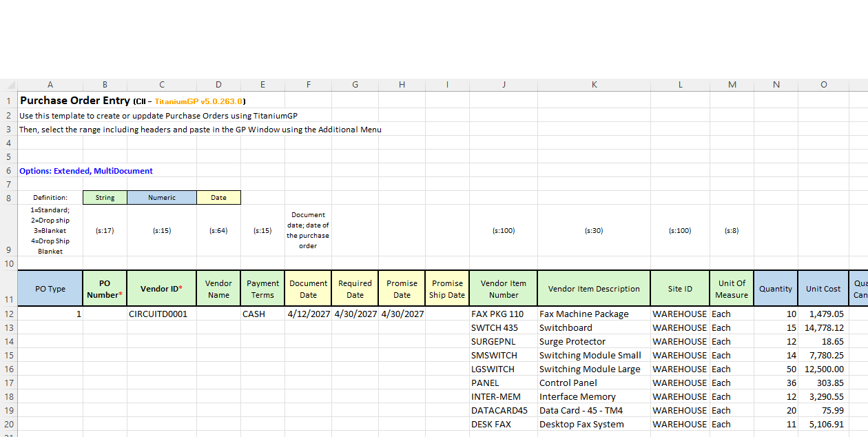Select column O header
The width and height of the screenshot is (868, 437).
(x=823, y=85)
